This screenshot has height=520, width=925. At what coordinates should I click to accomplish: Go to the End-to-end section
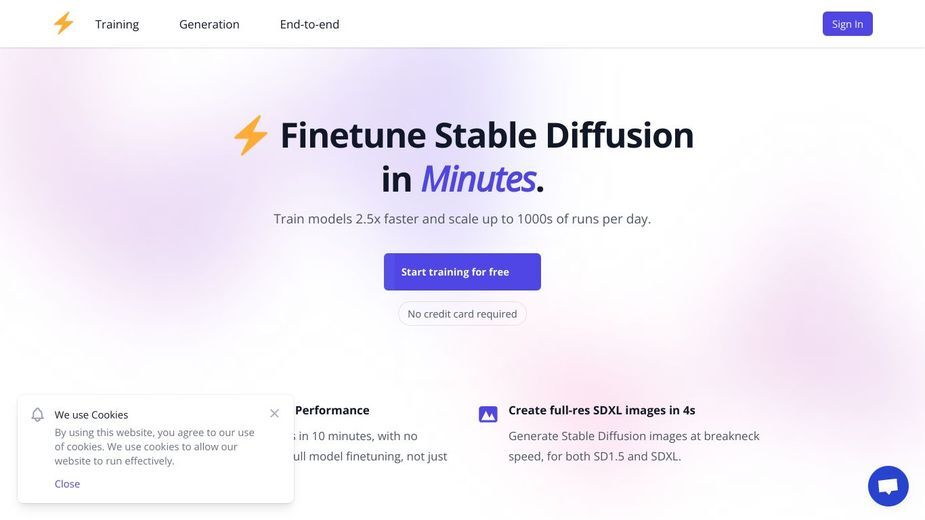pyautogui.click(x=310, y=24)
